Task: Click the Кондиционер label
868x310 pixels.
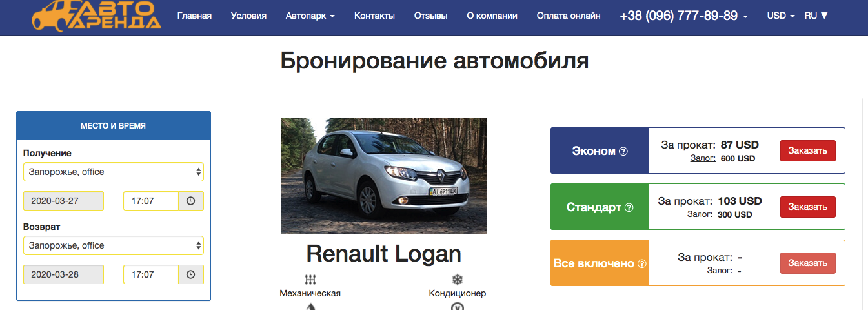Action: pyautogui.click(x=457, y=293)
